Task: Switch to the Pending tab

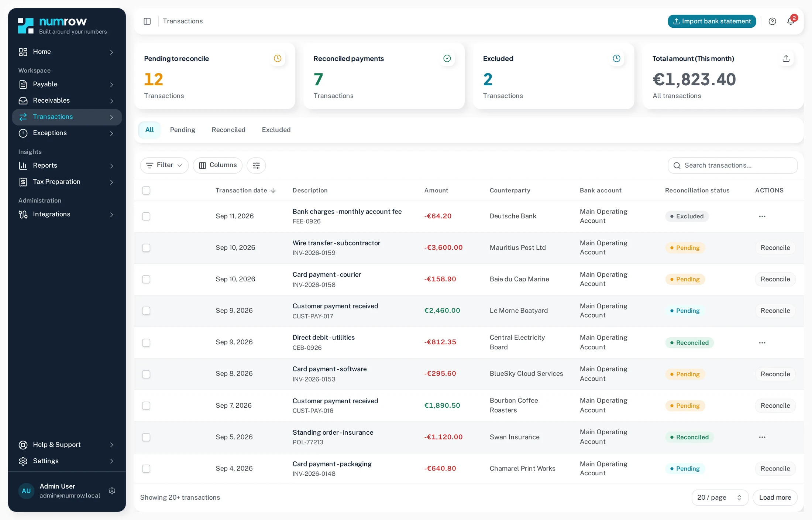Action: (x=182, y=130)
